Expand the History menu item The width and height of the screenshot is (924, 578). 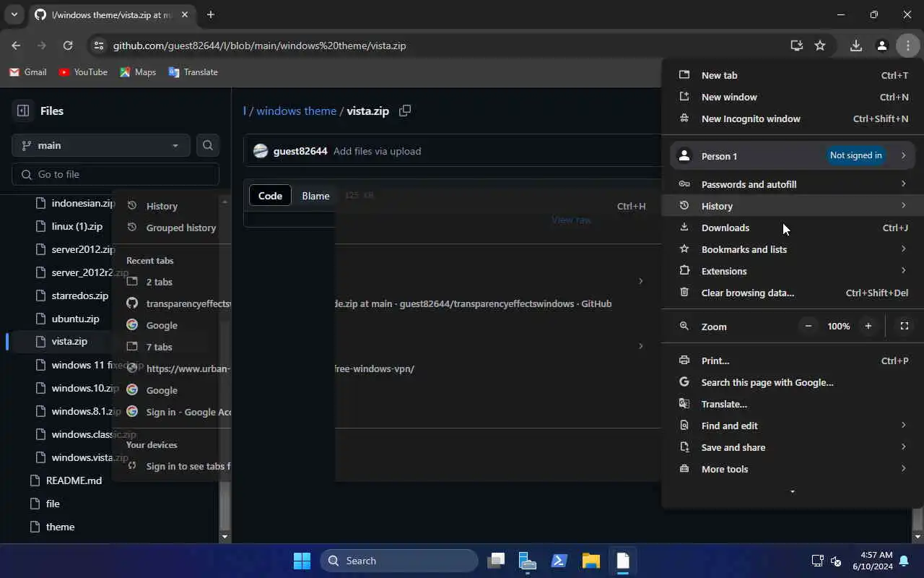pos(793,206)
